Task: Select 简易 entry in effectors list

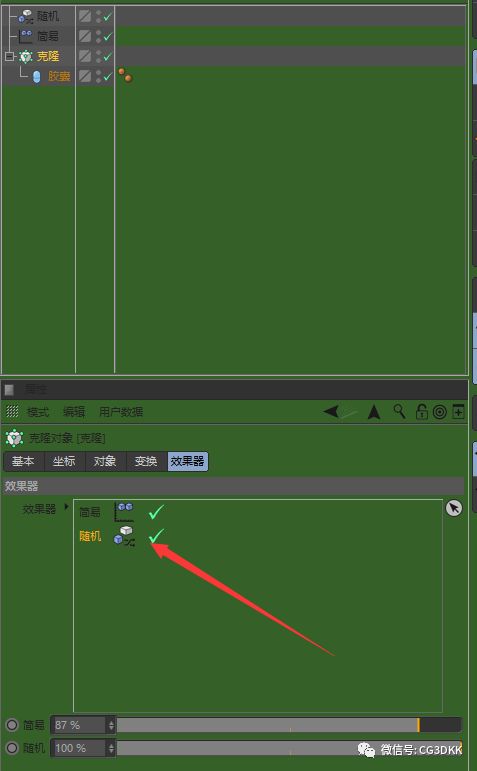Action: [89, 512]
